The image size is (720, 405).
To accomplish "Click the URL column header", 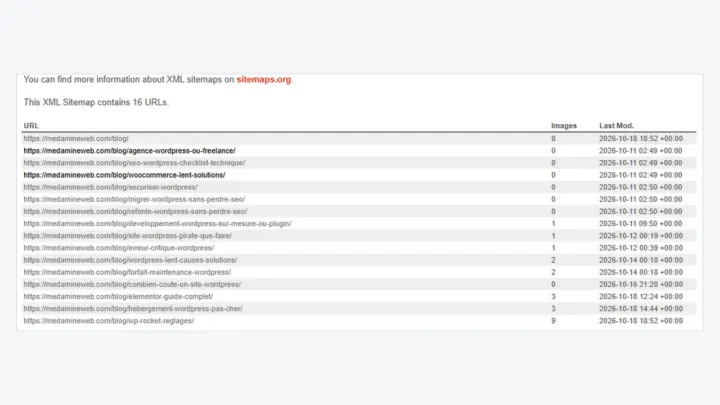I will click(31, 126).
